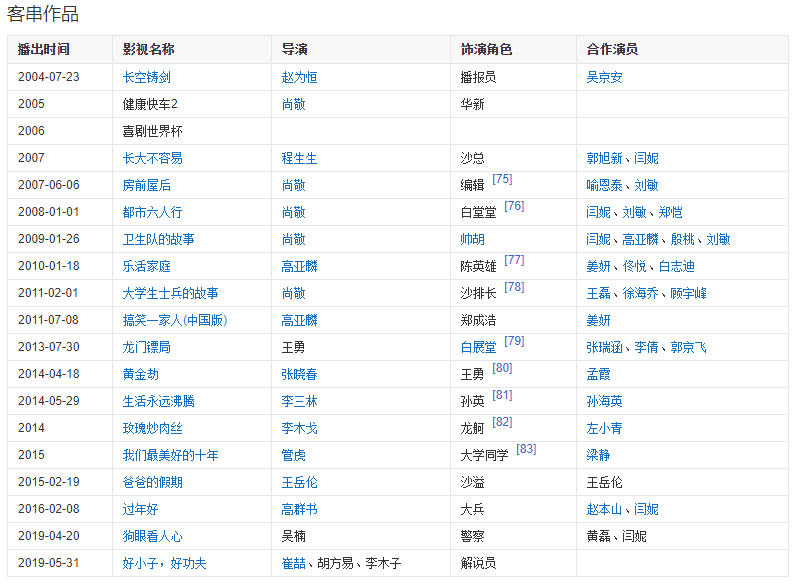Open co-star 吴京安's page
Screen dimensions: 801x585
[x=604, y=77]
